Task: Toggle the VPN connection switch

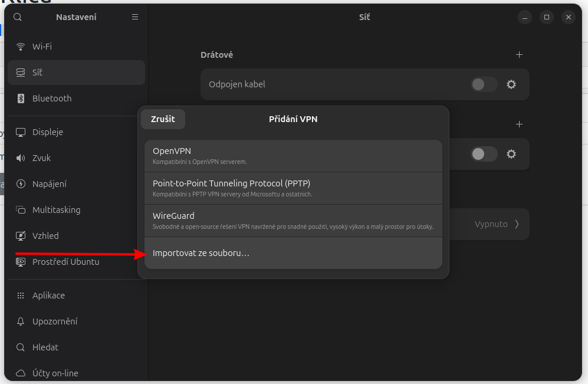Action: (x=484, y=154)
